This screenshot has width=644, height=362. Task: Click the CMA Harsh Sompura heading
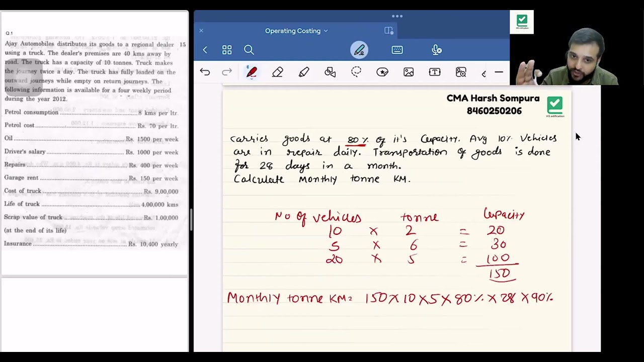[x=493, y=99]
